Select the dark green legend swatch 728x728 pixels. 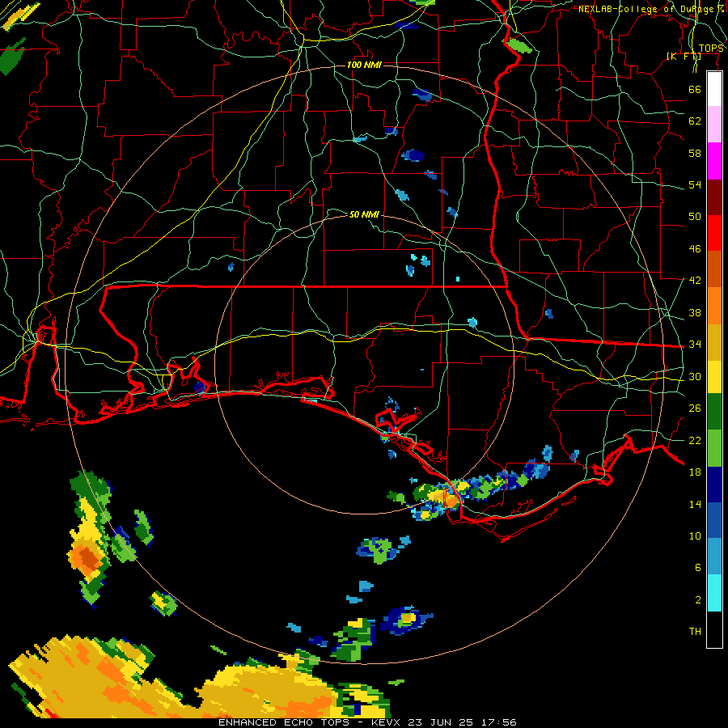[714, 412]
